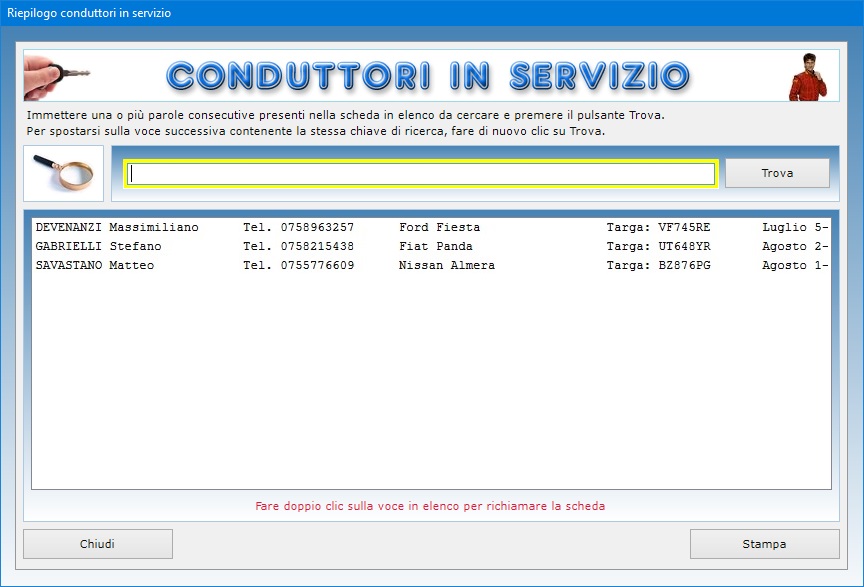This screenshot has height=587, width=864.
Task: Select the DEVENANZI Massimiliano driver entry
Action: (x=117, y=227)
